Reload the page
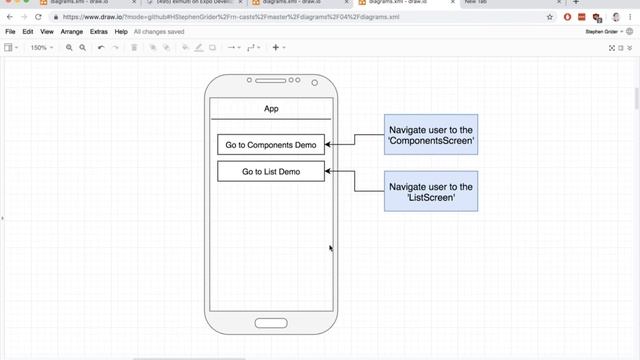This screenshot has width=640, height=360. click(x=38, y=17)
